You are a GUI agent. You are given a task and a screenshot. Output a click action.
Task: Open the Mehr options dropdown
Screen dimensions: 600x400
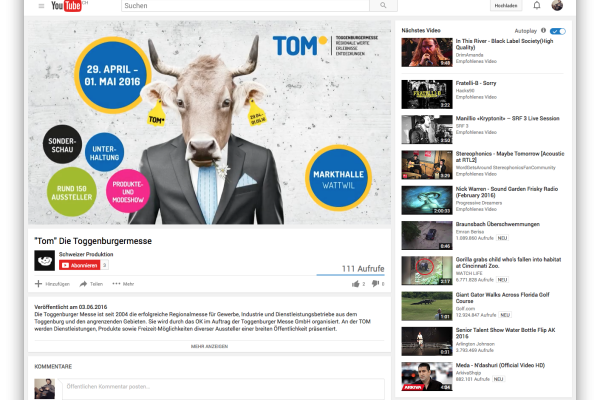[124, 284]
